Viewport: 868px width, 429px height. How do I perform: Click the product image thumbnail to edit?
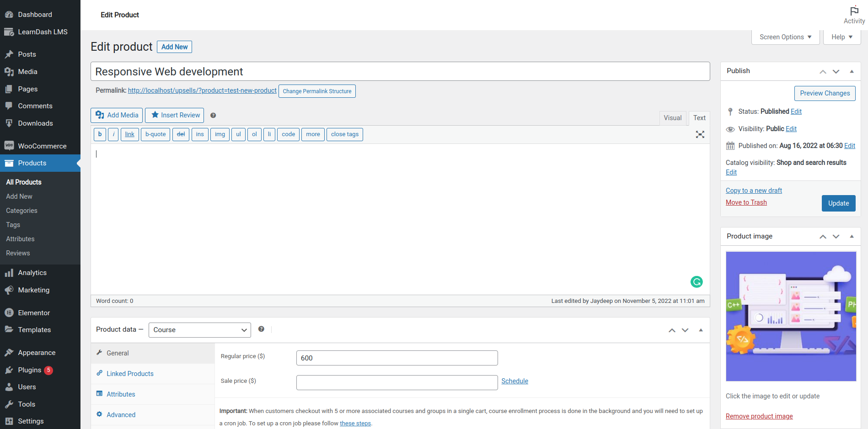pyautogui.click(x=790, y=316)
